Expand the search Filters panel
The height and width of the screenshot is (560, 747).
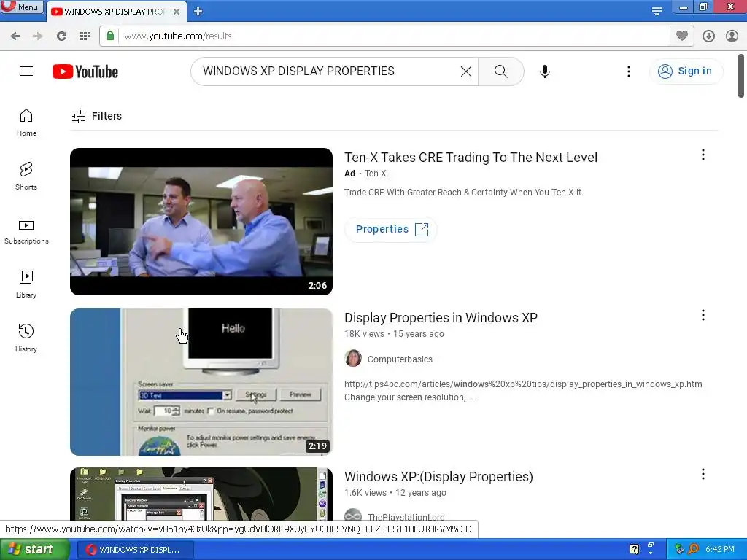(97, 116)
